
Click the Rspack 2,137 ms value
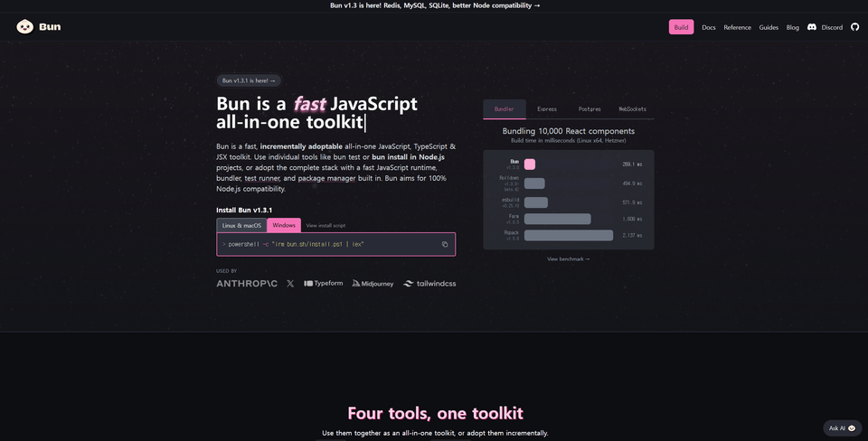632,236
